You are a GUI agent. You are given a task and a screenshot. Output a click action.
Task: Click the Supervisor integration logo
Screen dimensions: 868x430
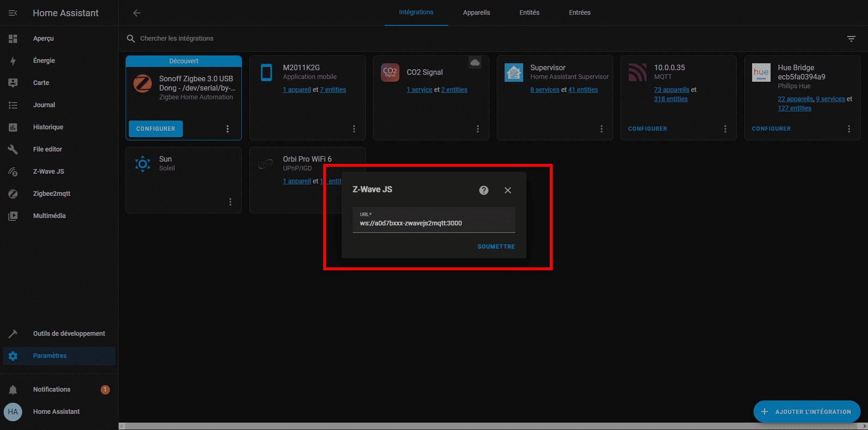pyautogui.click(x=514, y=73)
